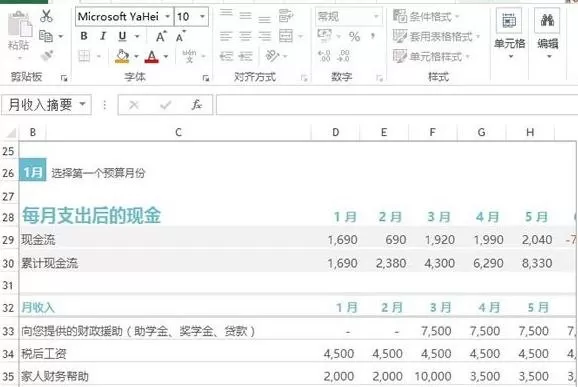Image resolution: width=578 pixels, height=387 pixels.
Task: Click the Decrease Indent icon
Action: (226, 56)
